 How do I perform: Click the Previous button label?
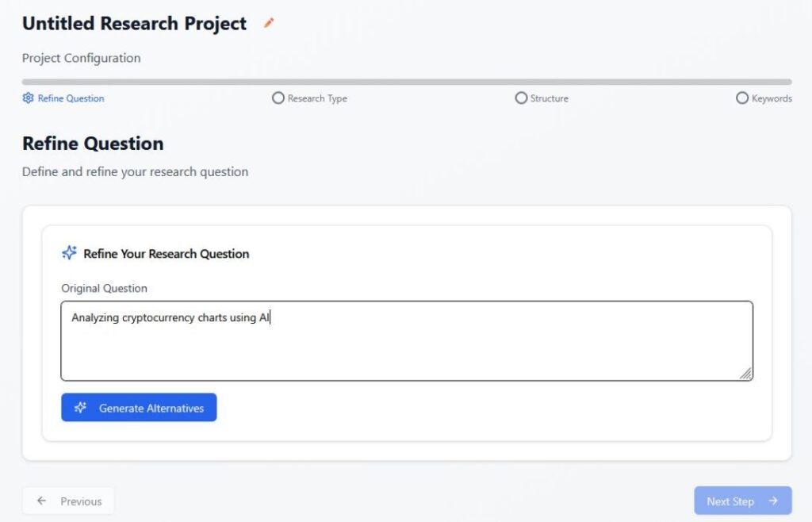(81, 501)
